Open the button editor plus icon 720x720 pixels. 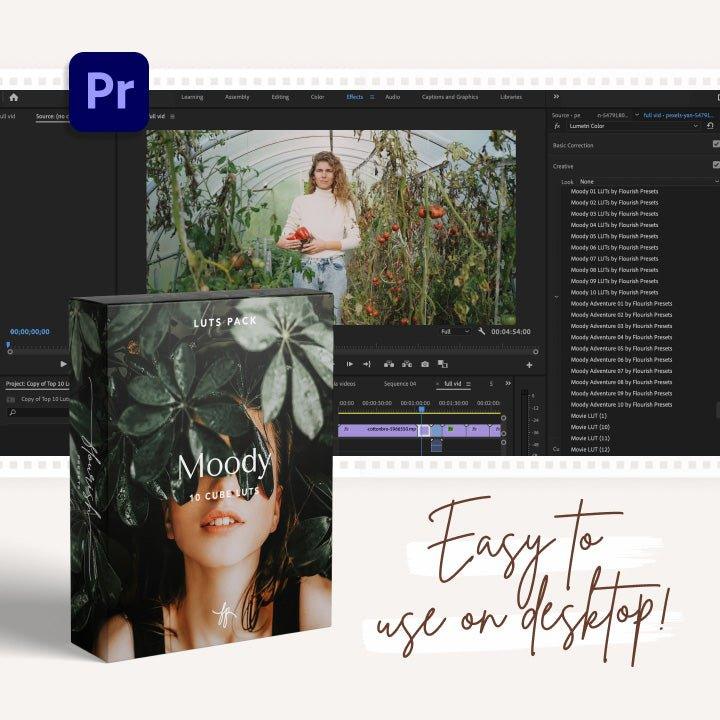(529, 365)
